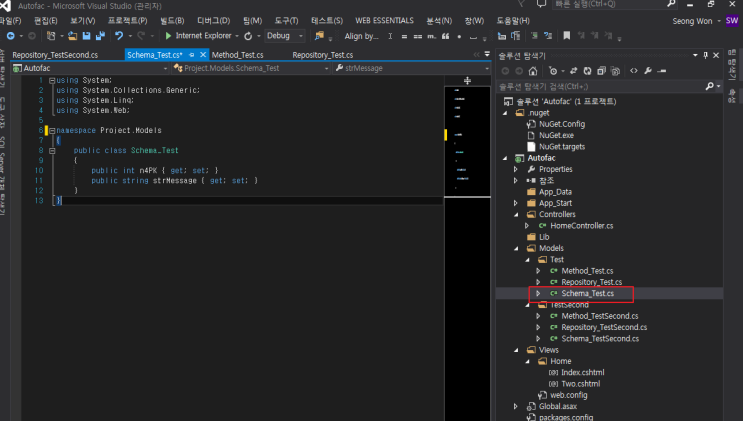Save the current file with the Save icon
Screen dimensions: 743x421
pyautogui.click(x=86, y=36)
